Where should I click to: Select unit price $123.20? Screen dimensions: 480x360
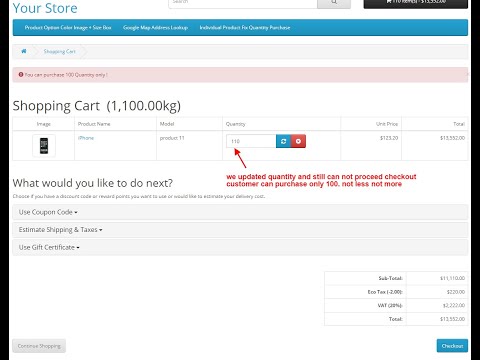(x=389, y=138)
